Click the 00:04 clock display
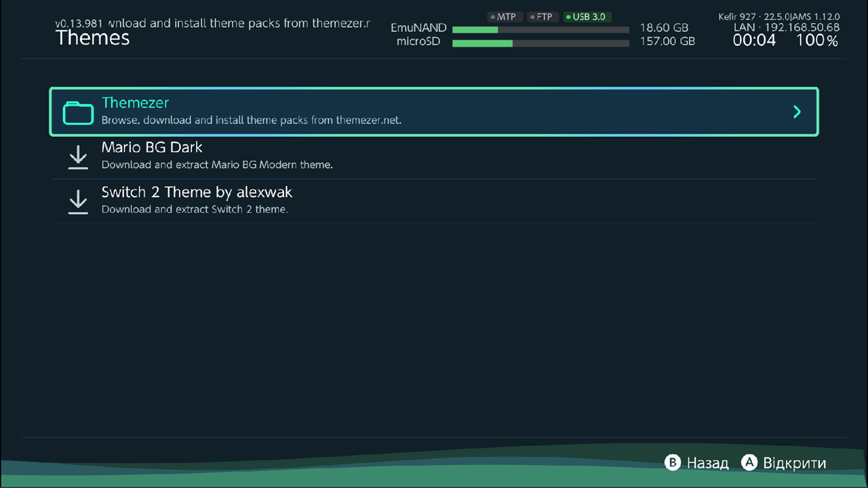 (x=754, y=41)
